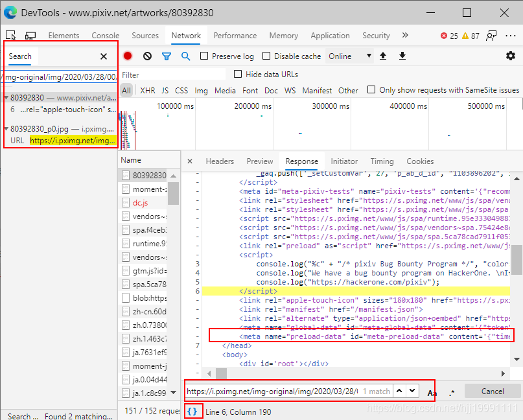Clear the network log with the clear icon
Screen dimensions: 523x420
click(147, 56)
